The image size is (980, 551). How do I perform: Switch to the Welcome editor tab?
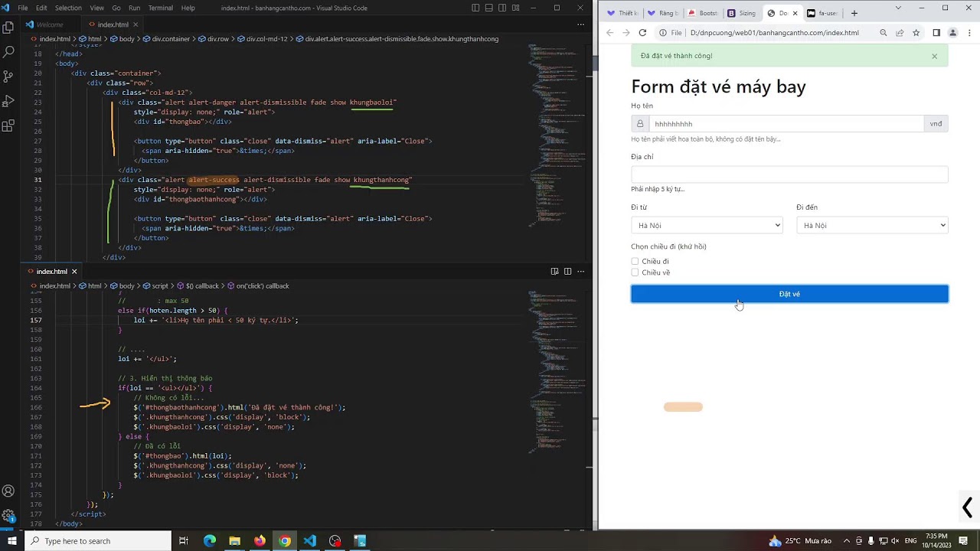[x=49, y=24]
